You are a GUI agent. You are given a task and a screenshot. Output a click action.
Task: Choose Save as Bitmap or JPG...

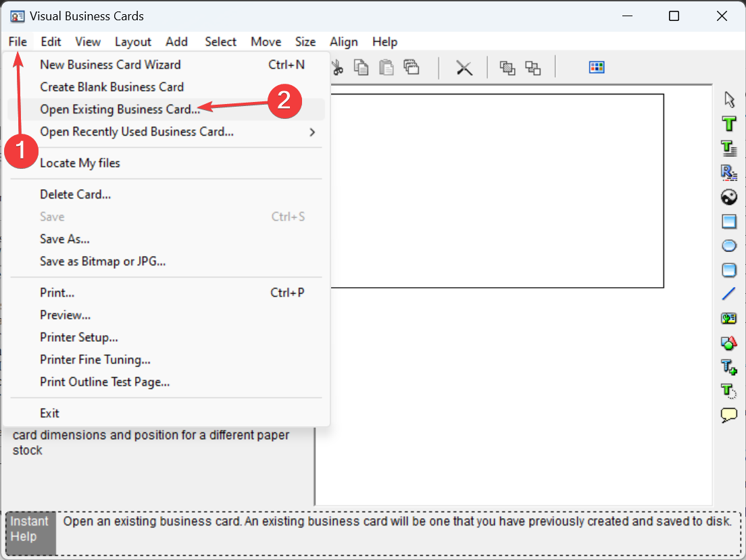click(x=166, y=261)
